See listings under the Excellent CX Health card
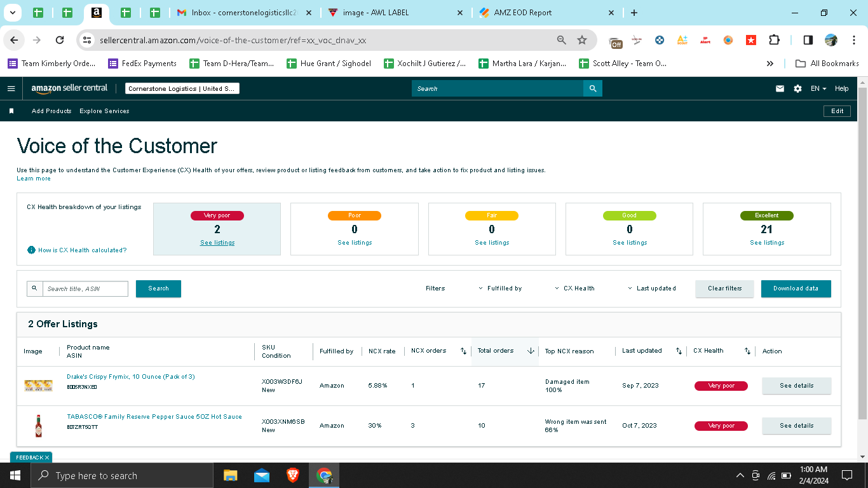The width and height of the screenshot is (868, 488). 767,243
